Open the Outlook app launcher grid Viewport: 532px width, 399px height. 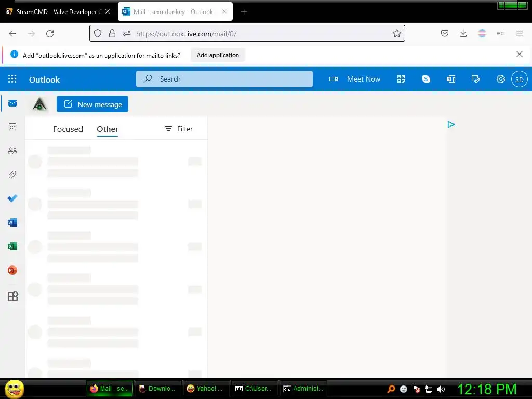click(12, 79)
